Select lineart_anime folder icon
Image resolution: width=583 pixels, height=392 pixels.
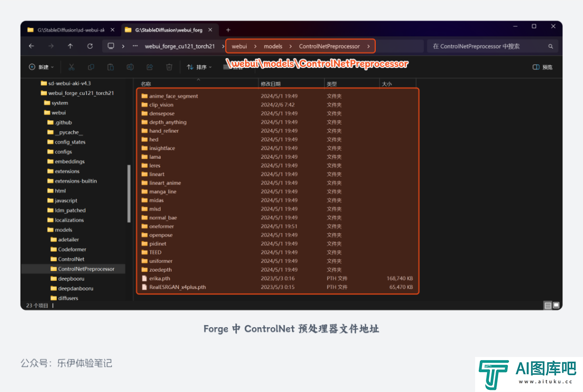(145, 183)
